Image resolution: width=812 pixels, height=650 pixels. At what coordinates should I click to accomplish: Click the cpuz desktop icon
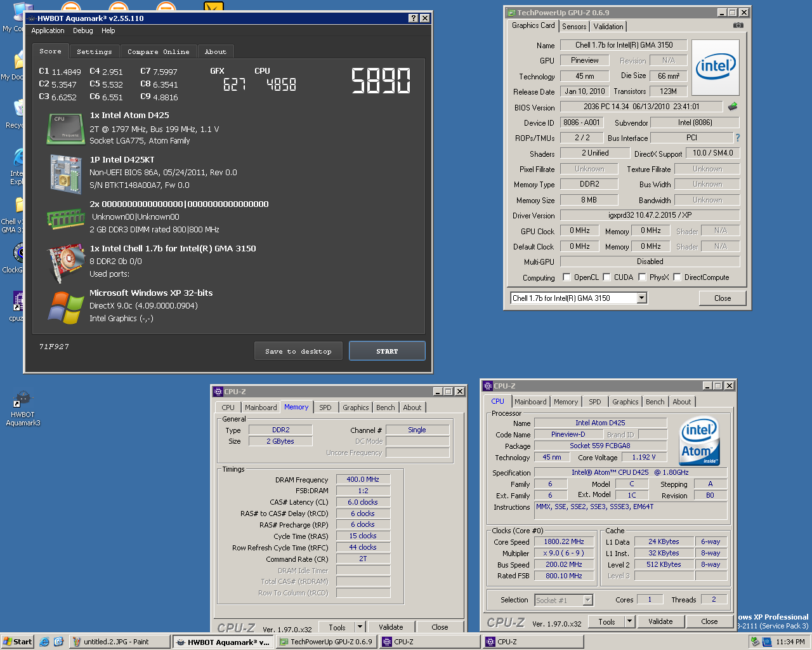(18, 306)
